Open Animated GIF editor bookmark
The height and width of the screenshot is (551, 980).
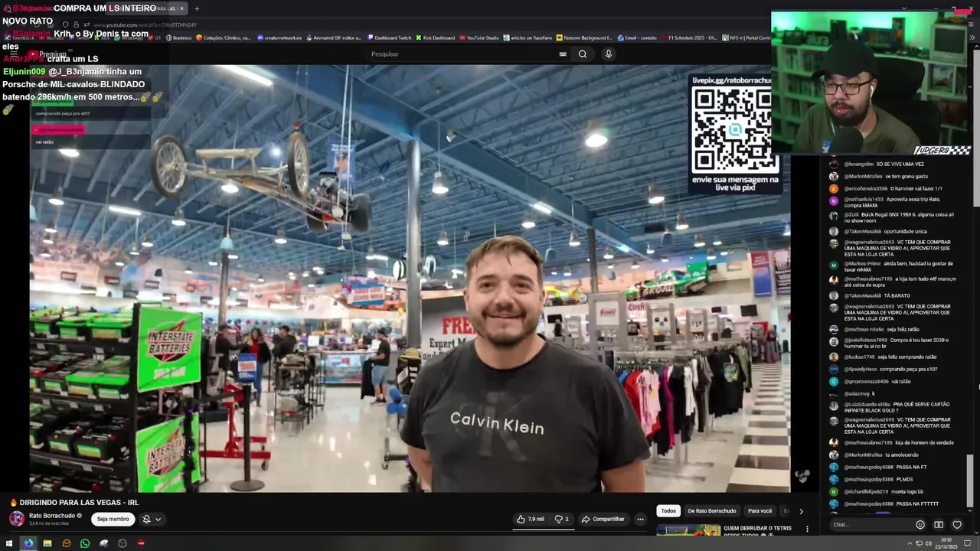(x=334, y=37)
